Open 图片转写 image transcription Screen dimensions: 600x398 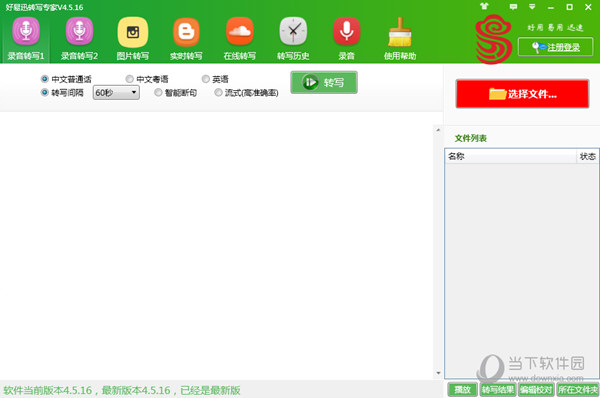[x=133, y=39]
